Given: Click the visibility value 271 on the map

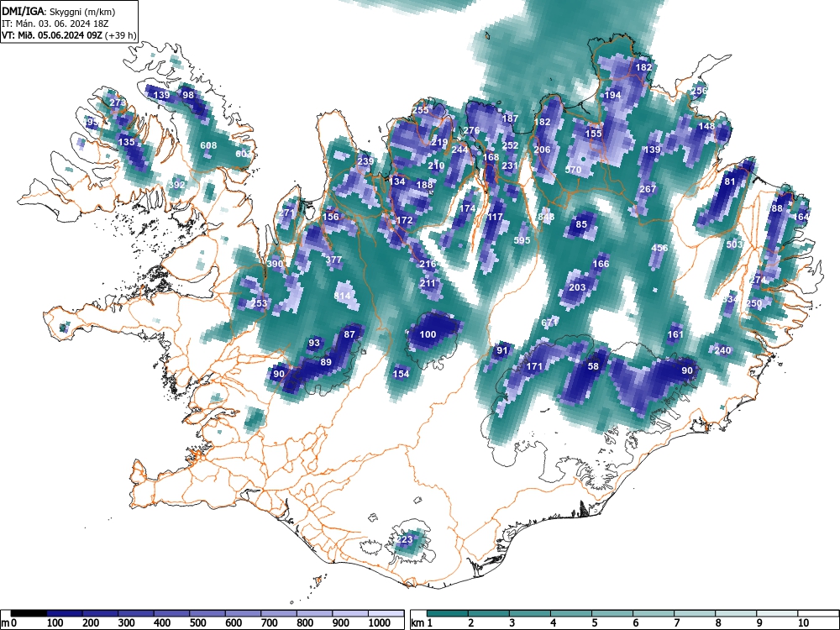Looking at the screenshot, I should (286, 213).
